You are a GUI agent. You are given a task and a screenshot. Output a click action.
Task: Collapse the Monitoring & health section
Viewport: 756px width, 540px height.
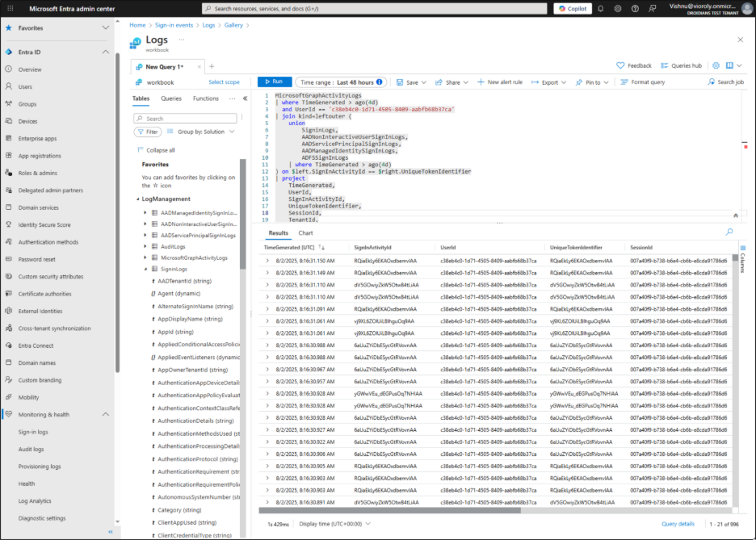106,414
